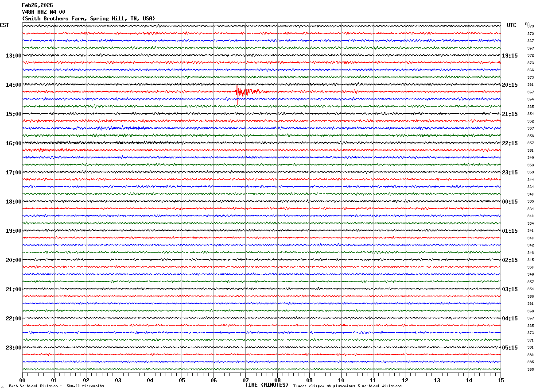Click the 00:15 UTC time marker
Screen dimensions: 536x392
tap(510, 202)
